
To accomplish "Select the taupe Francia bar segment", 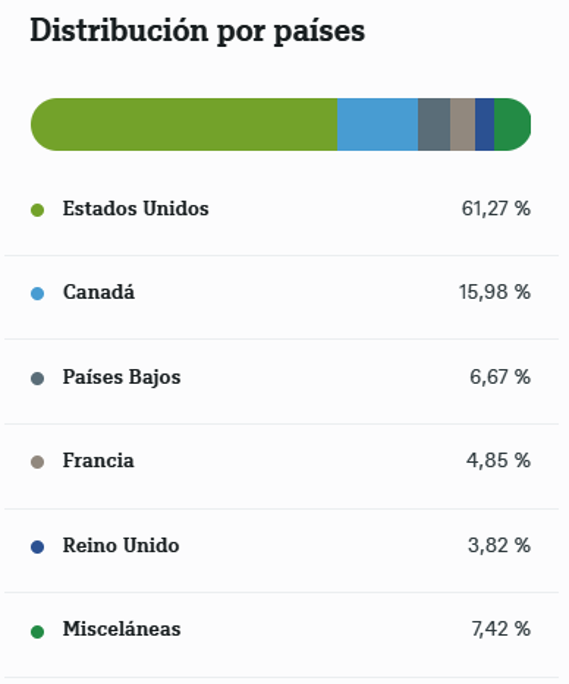I will [x=463, y=124].
